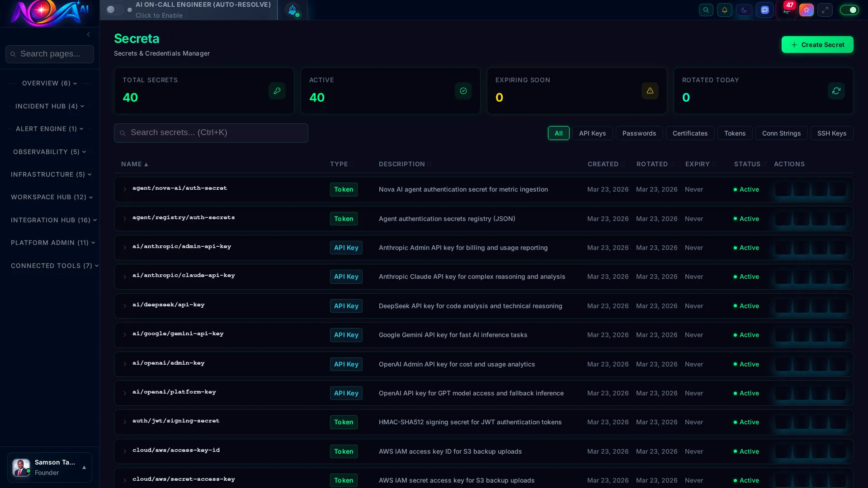Open the notifications bell icon
Image resolution: width=868 pixels, height=488 pixels.
(x=725, y=9)
